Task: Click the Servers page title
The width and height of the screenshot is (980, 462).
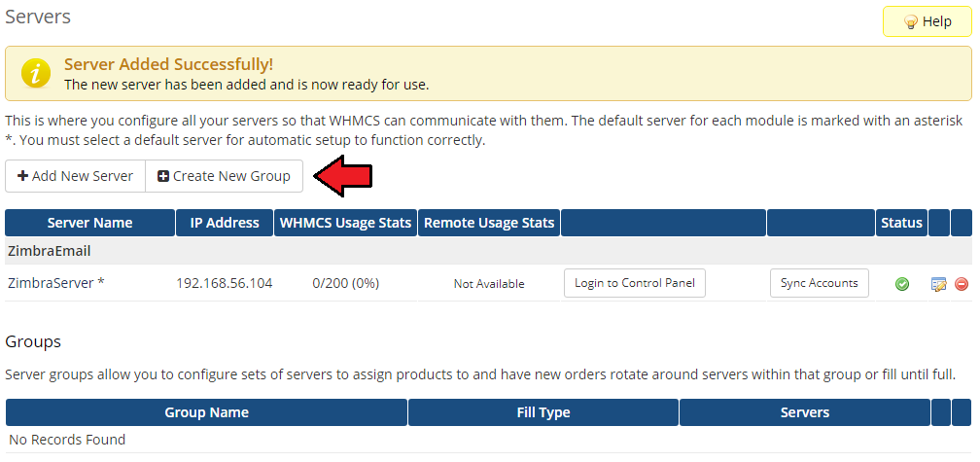Action: click(38, 17)
